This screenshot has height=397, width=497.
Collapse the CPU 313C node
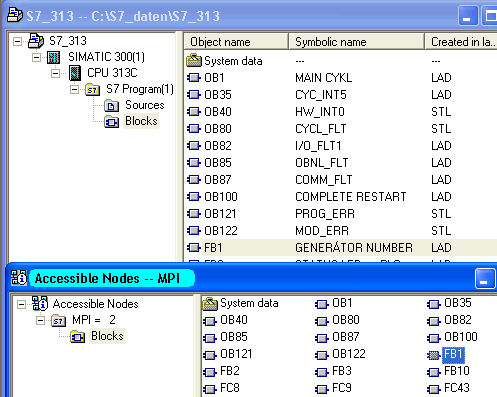(55, 73)
